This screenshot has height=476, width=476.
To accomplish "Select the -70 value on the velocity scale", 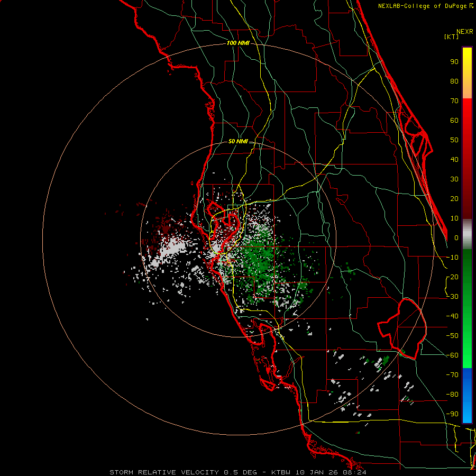I will pyautogui.click(x=452, y=375).
